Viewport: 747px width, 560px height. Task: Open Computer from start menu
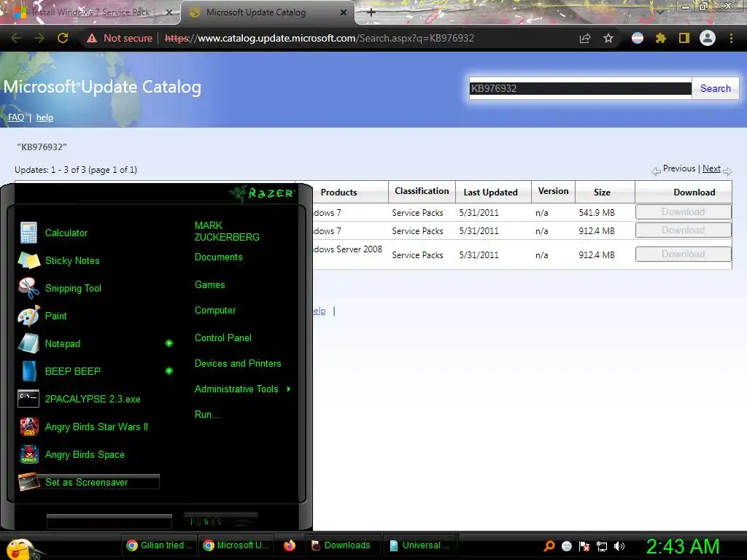(215, 311)
